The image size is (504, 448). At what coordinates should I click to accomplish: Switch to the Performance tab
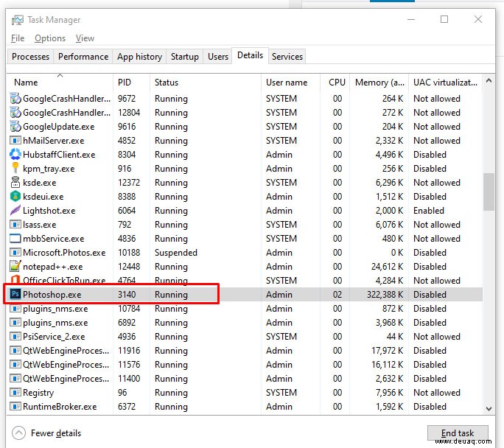tap(83, 57)
